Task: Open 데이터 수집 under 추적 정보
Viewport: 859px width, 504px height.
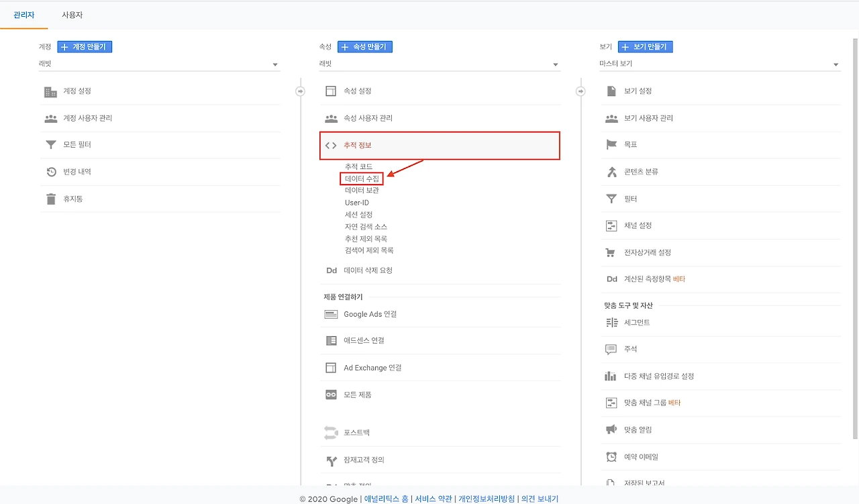Action: tap(362, 179)
